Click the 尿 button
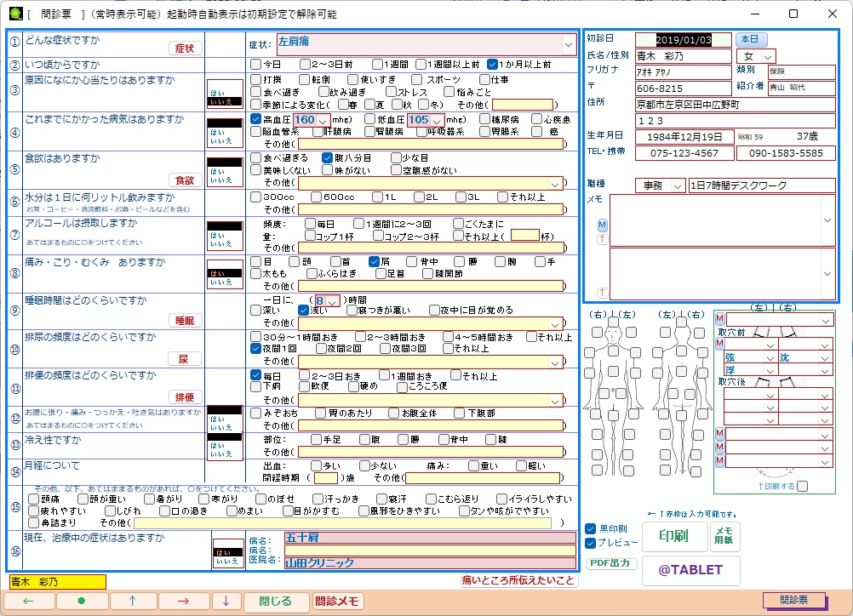Screen dimensions: 853x616 click(185, 359)
